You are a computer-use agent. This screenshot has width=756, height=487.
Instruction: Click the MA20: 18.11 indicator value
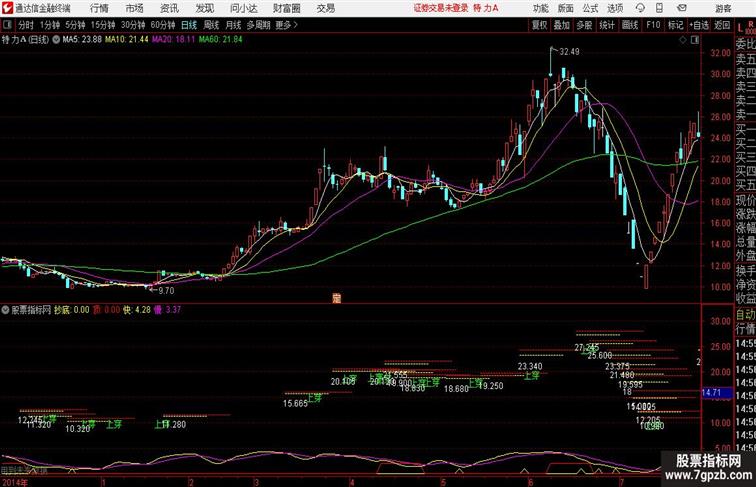(x=173, y=40)
